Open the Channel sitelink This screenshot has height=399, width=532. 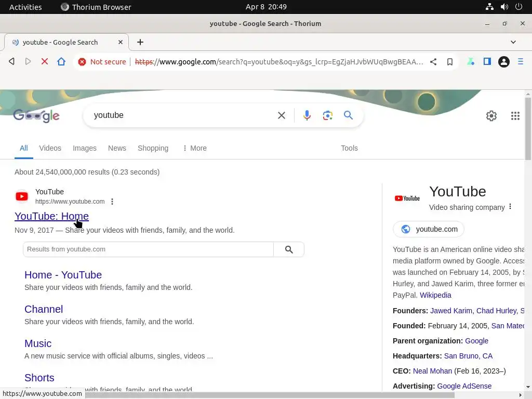pyautogui.click(x=44, y=309)
